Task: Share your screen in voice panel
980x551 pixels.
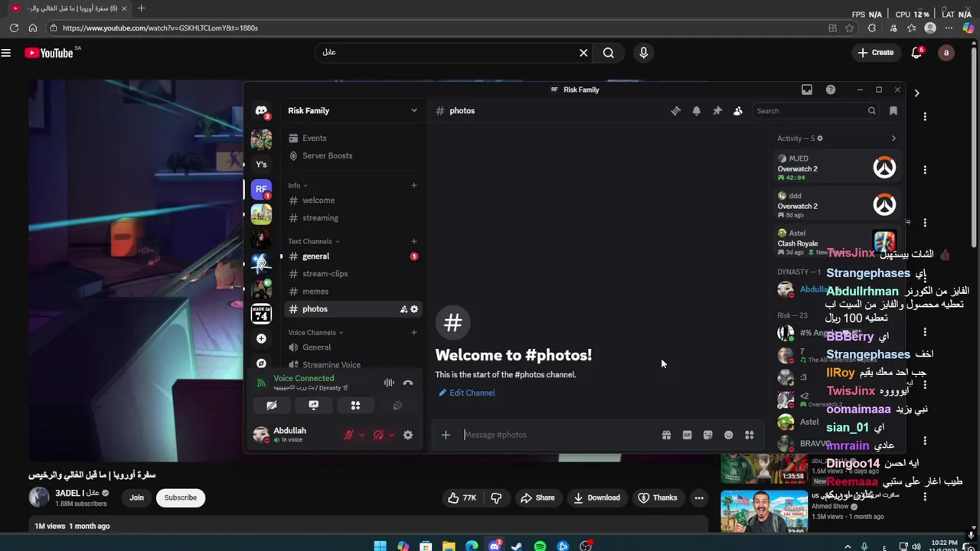Action: pyautogui.click(x=313, y=406)
